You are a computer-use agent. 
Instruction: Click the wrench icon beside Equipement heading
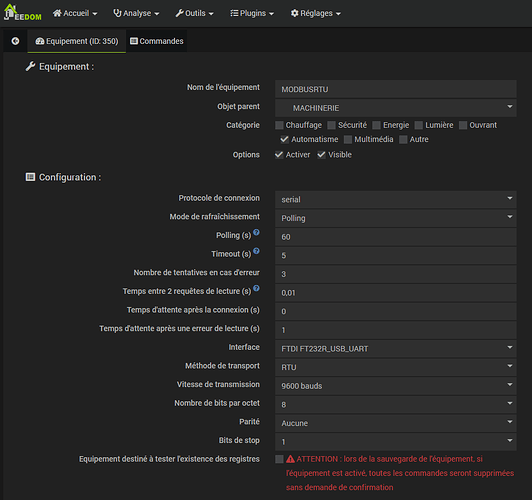point(30,66)
